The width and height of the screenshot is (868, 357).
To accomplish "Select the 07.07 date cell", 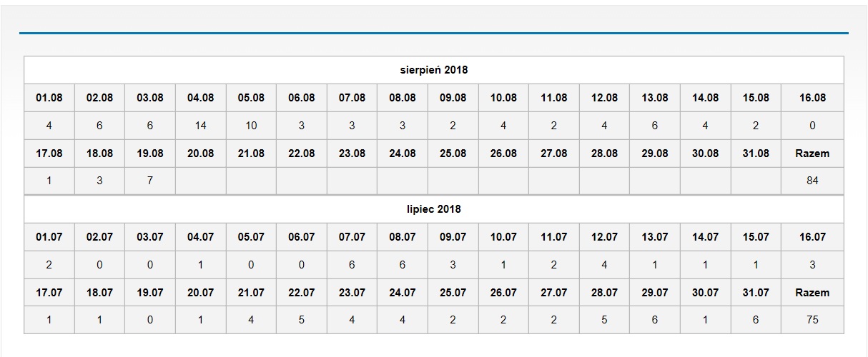I will click(x=352, y=237).
